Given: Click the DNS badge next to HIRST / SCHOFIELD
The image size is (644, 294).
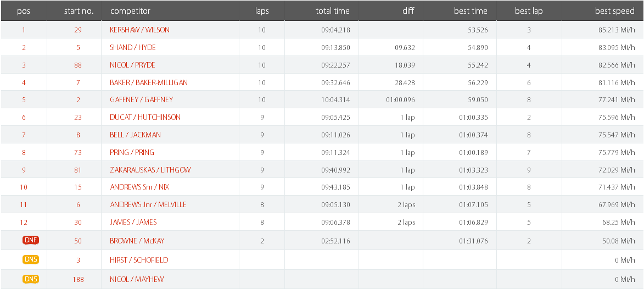Looking at the screenshot, I should pyautogui.click(x=31, y=259).
